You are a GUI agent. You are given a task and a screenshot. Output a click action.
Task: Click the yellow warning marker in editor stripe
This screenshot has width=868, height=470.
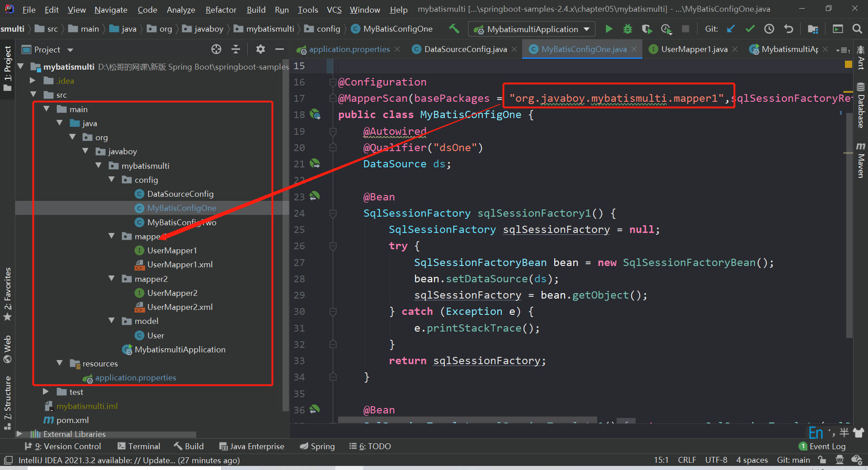(849, 65)
